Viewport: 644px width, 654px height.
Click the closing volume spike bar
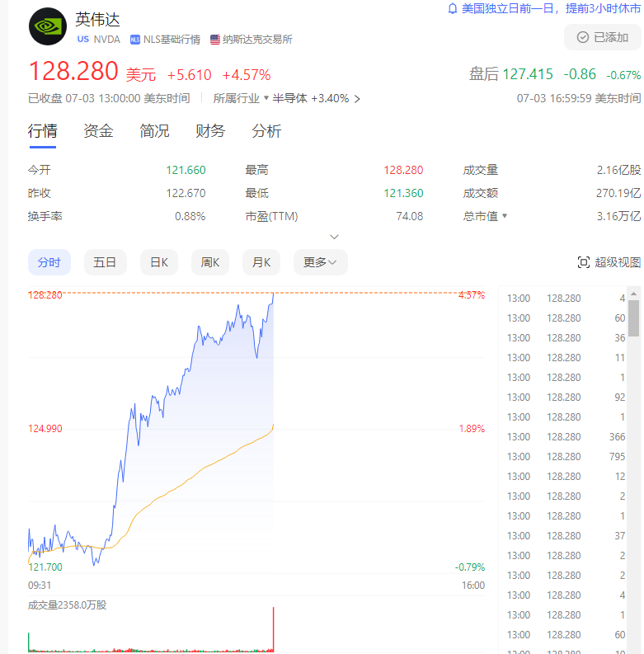click(x=273, y=629)
